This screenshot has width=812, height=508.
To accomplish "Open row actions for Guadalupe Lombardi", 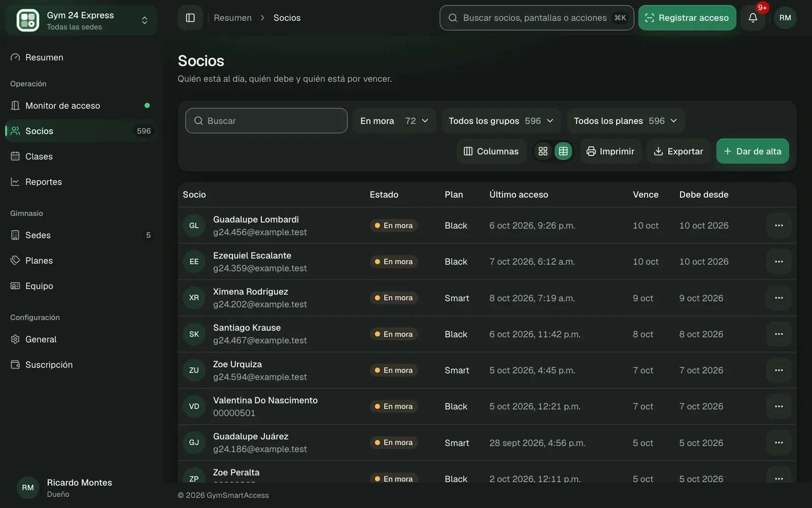I will coord(779,226).
